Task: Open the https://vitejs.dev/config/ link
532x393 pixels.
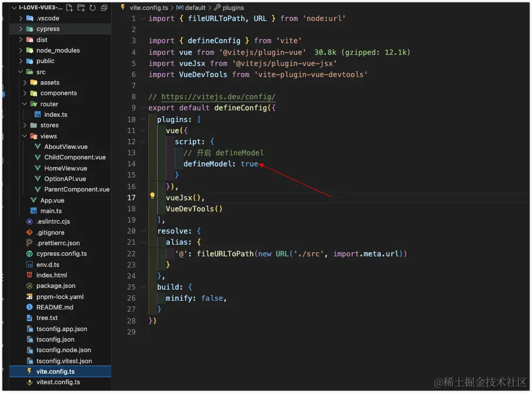Action: coord(218,97)
